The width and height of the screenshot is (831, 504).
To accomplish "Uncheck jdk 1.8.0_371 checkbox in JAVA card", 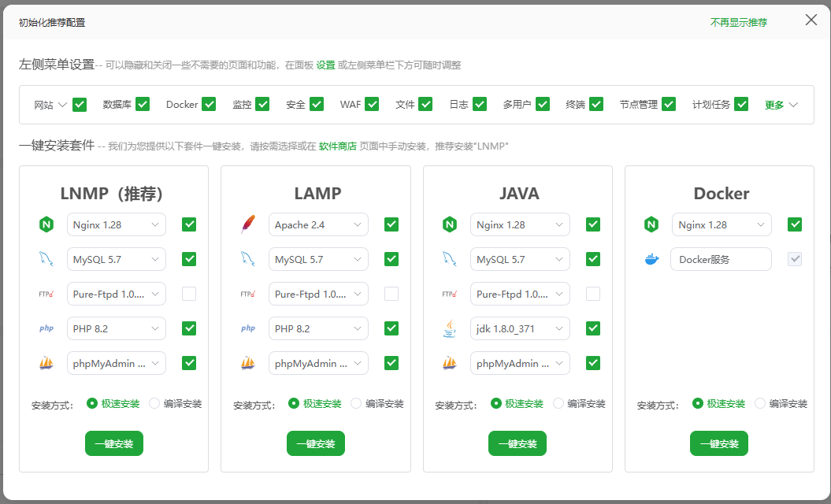I will (593, 328).
